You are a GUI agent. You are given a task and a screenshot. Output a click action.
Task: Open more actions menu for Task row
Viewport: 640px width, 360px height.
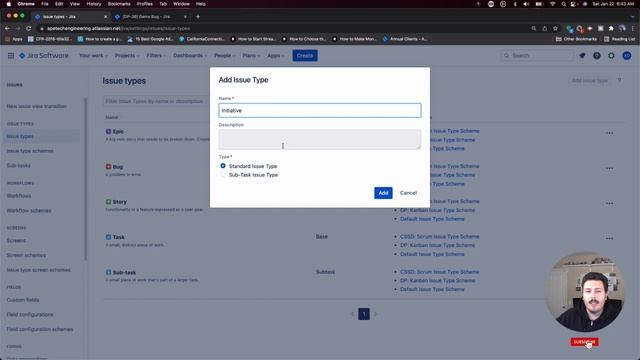pos(609,238)
